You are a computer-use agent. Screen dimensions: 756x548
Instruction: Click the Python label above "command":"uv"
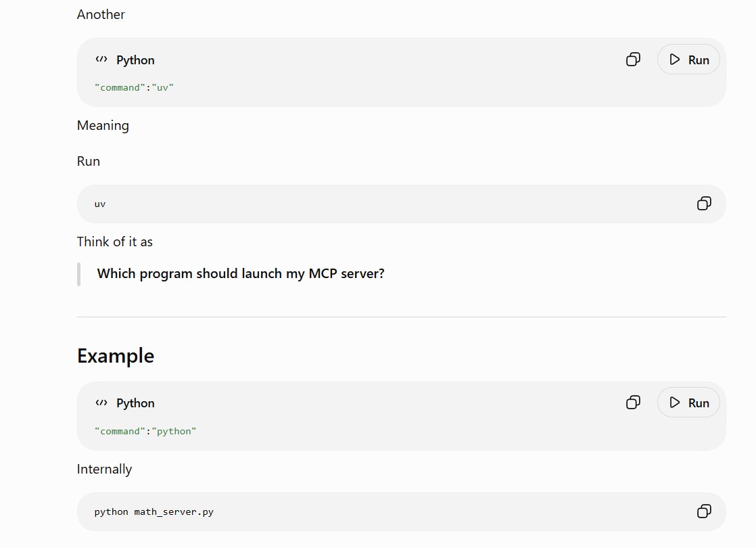pos(135,60)
